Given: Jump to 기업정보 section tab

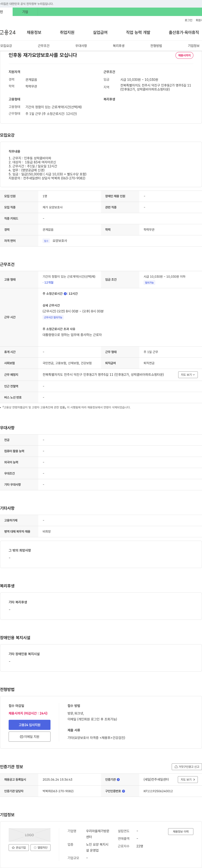Looking at the screenshot, I should tap(194, 46).
